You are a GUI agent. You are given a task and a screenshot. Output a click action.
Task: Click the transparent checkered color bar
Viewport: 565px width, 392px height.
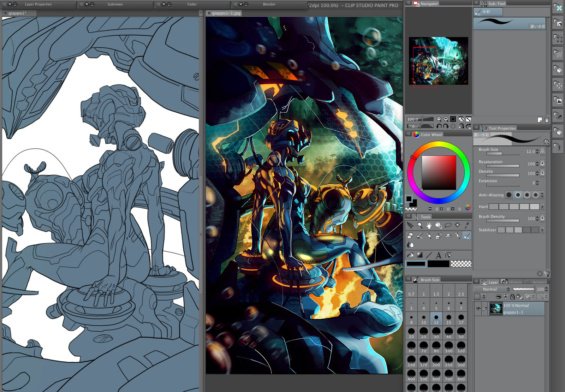[x=461, y=264]
